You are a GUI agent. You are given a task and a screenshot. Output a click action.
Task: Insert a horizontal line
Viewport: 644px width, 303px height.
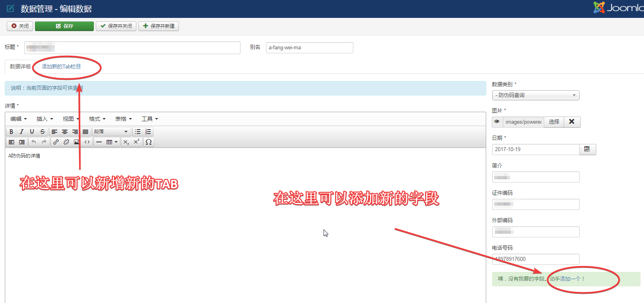(x=99, y=142)
